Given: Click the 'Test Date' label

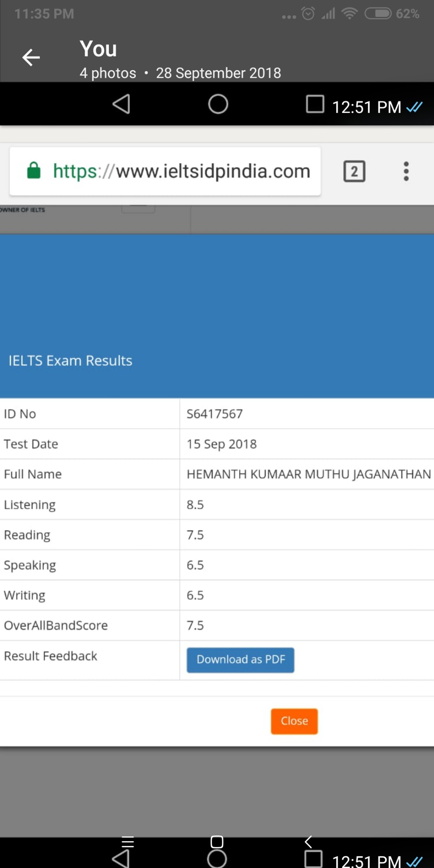Looking at the screenshot, I should [31, 444].
